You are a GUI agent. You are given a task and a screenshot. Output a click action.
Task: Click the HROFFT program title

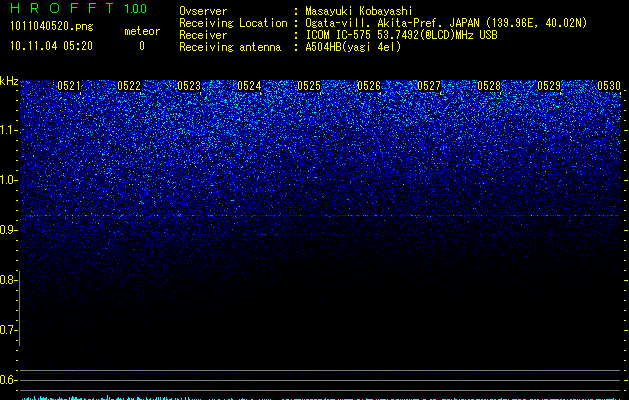point(62,8)
